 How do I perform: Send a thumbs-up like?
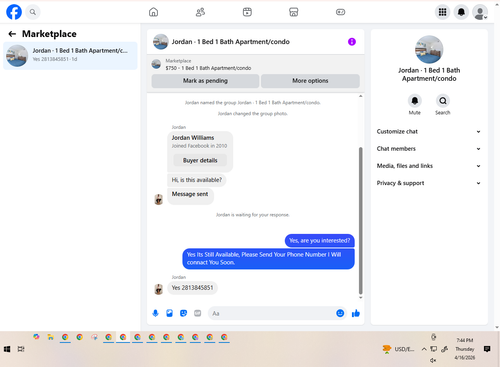click(x=356, y=313)
